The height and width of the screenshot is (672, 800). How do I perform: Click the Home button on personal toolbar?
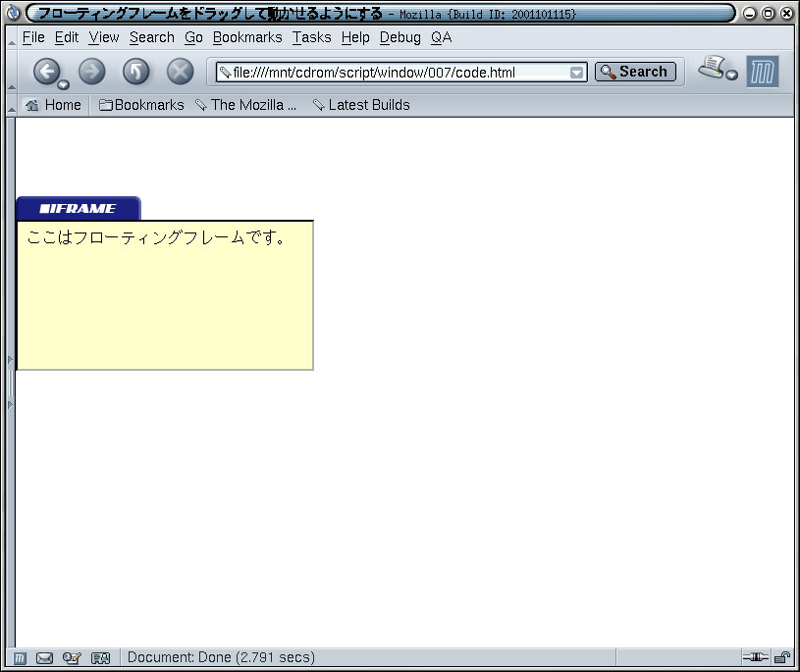tap(53, 105)
